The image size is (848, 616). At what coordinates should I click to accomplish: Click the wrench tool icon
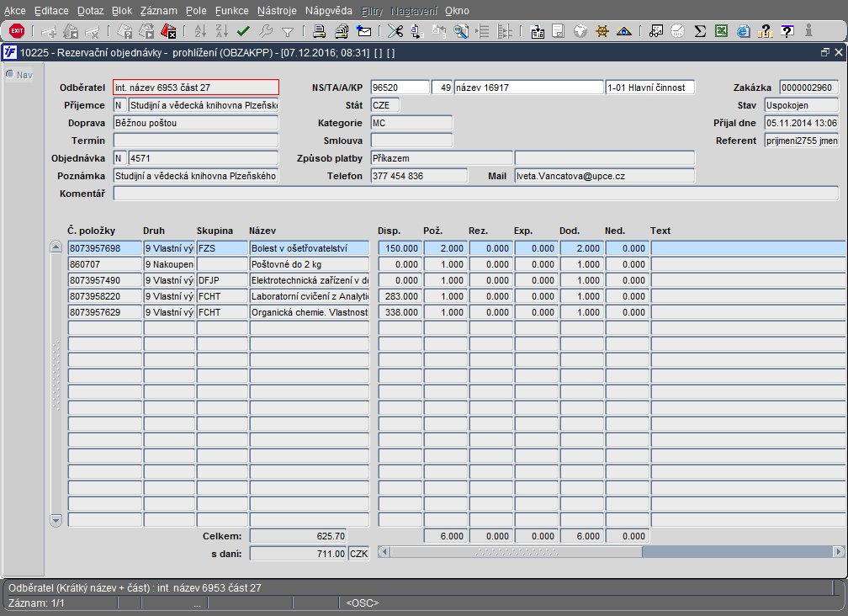pos(266,31)
